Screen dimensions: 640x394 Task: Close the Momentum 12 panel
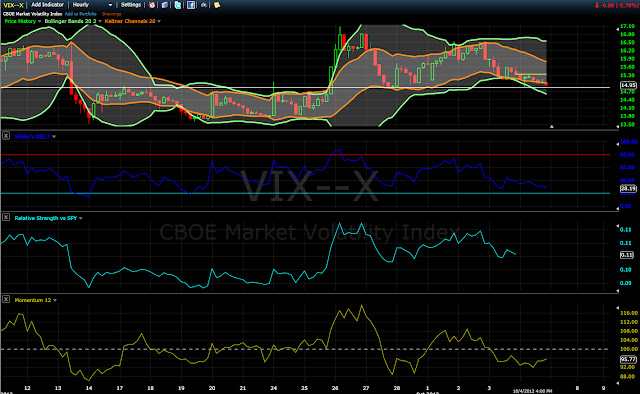(6, 299)
